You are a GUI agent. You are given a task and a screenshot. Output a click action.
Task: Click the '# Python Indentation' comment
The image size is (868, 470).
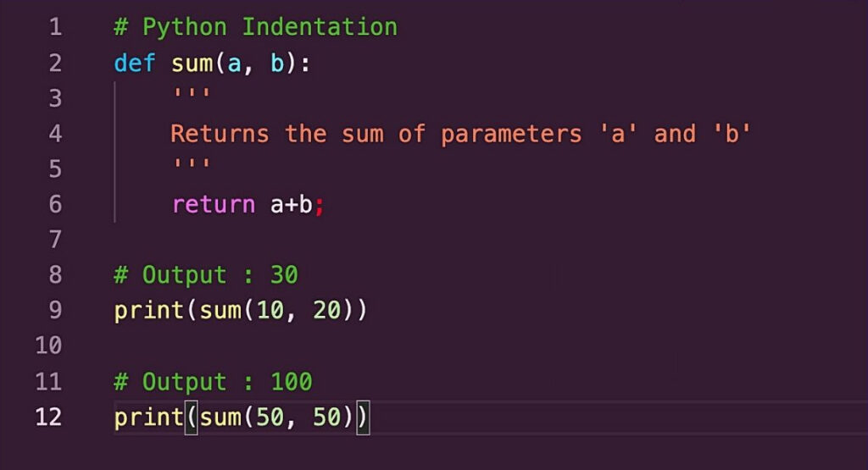(255, 27)
